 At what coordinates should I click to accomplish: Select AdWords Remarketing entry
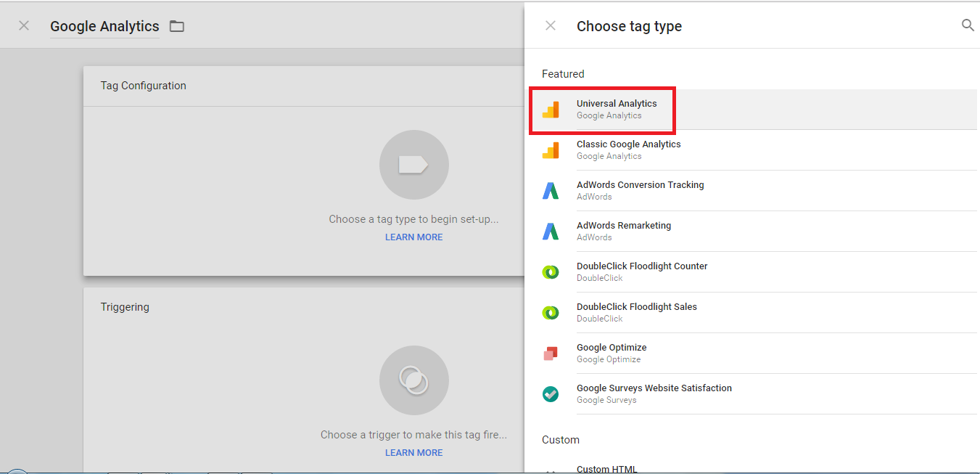tap(751, 232)
